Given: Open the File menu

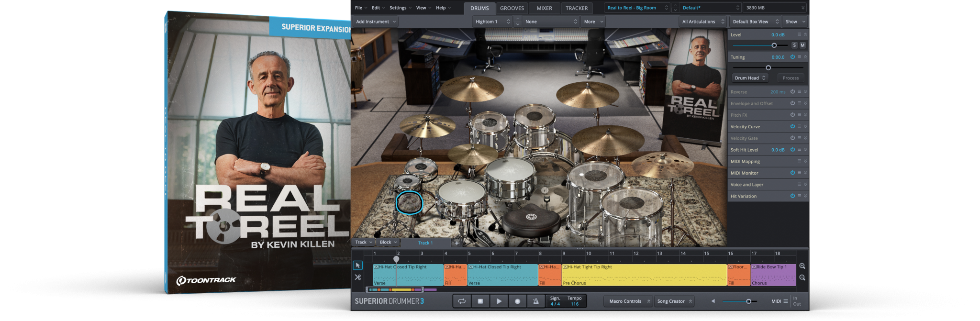Looking at the screenshot, I should (x=361, y=8).
